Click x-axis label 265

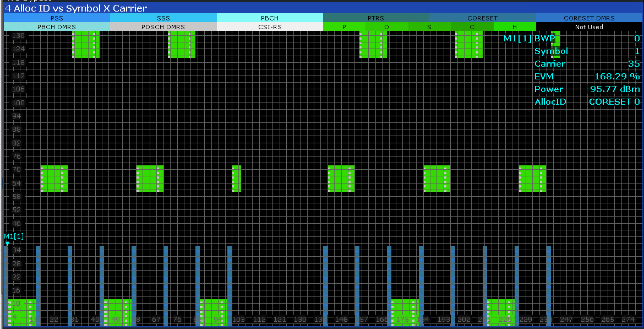(608, 320)
